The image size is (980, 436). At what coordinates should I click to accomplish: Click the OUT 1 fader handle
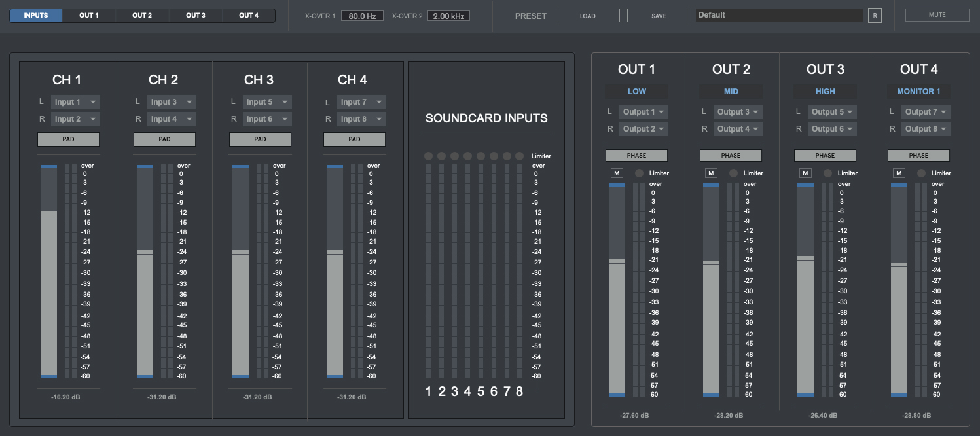[x=617, y=261]
